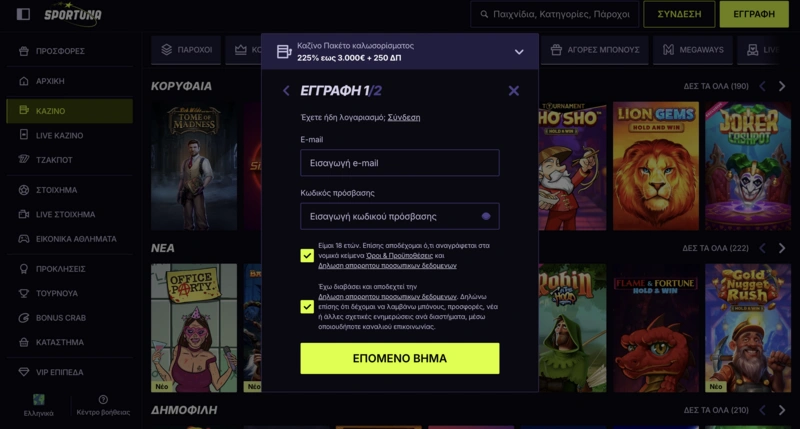Click the Sportuna logo
This screenshot has height=429, width=800.
tap(72, 14)
